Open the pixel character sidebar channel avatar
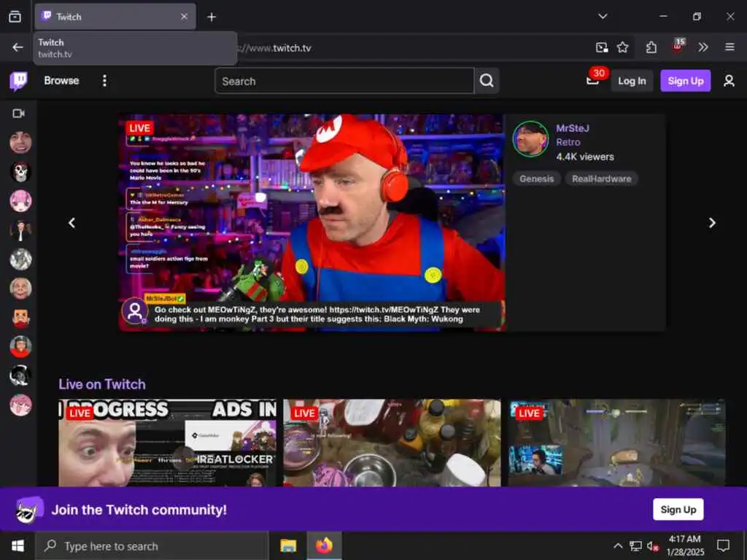Image resolution: width=747 pixels, height=560 pixels. (20, 318)
